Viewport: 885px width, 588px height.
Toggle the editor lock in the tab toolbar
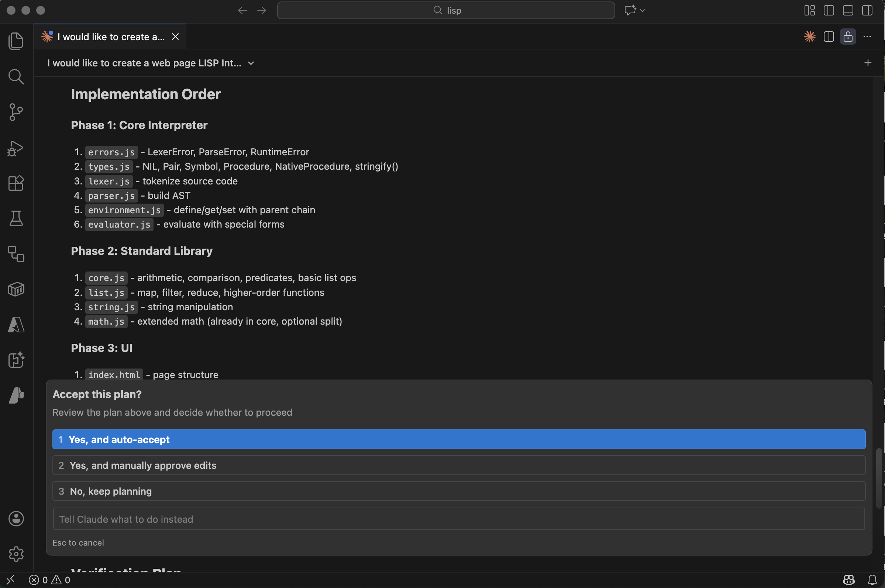pos(847,37)
